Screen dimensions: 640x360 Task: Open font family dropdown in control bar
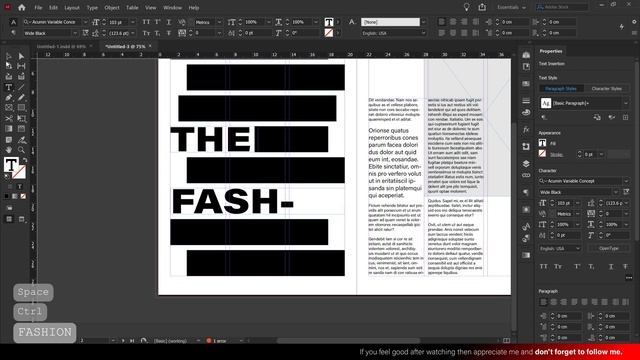pyautogui.click(x=85, y=22)
